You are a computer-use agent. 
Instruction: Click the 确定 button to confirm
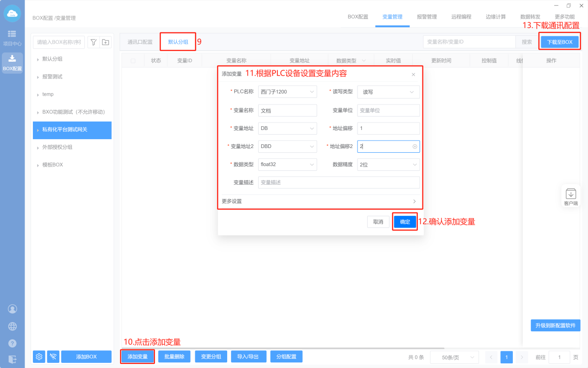[405, 222]
